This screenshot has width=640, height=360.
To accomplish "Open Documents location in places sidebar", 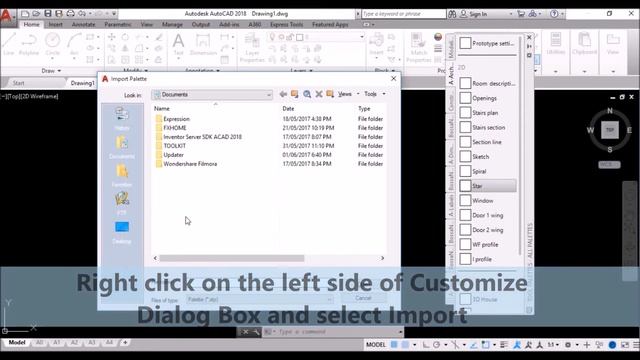I will 122,147.
